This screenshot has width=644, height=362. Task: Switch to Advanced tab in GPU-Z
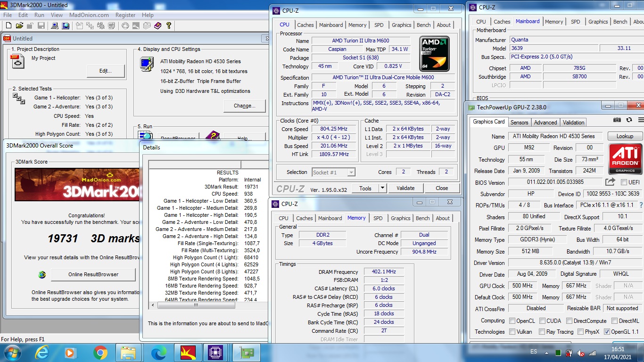tap(545, 123)
